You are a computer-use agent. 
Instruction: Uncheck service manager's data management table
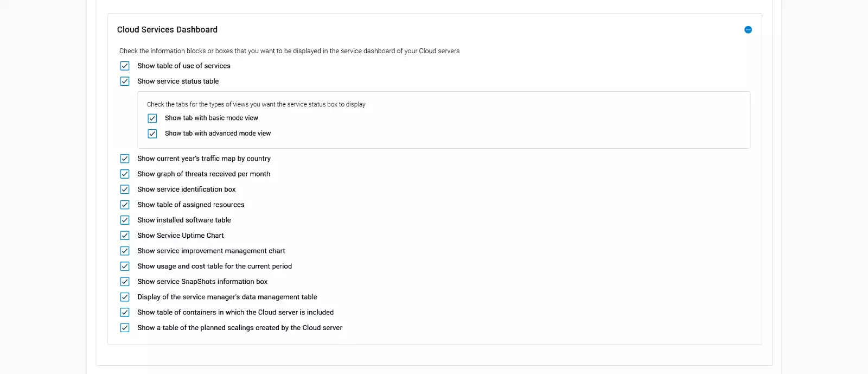tap(125, 297)
